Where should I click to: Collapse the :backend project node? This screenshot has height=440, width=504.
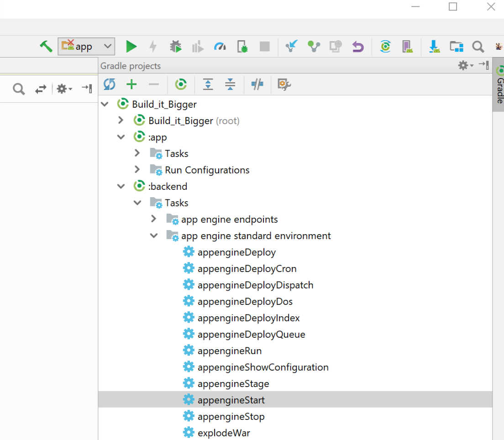tap(121, 186)
